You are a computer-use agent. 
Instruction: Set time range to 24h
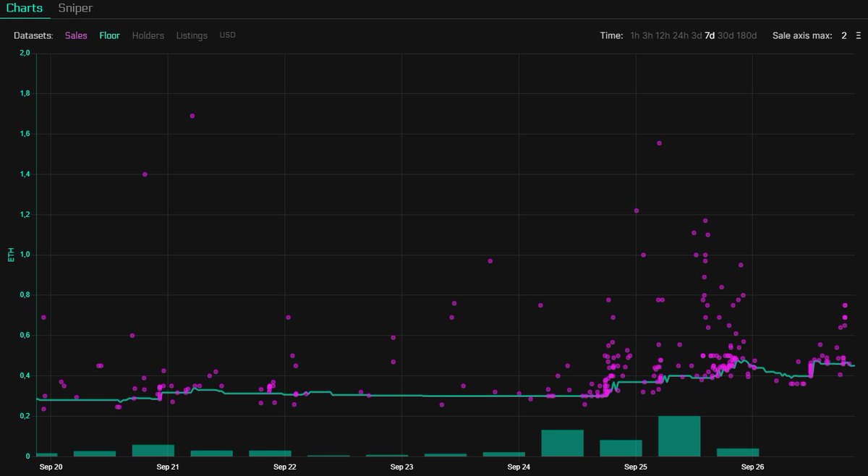tap(681, 35)
